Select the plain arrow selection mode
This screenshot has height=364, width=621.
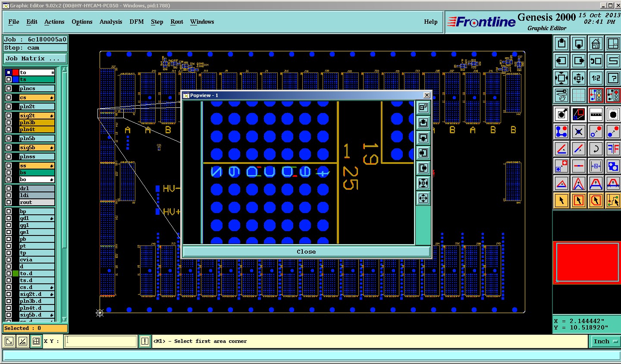pyautogui.click(x=561, y=201)
